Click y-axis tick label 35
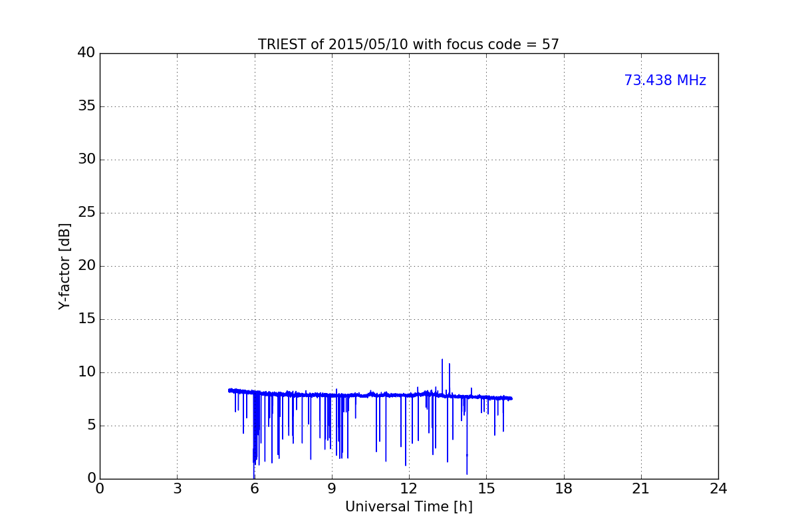 click(86, 106)
